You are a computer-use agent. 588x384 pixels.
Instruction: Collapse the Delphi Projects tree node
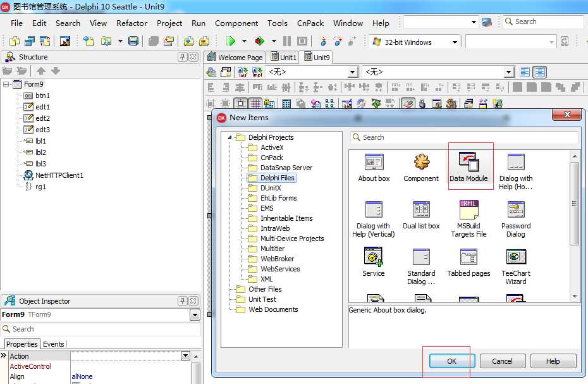click(x=230, y=137)
